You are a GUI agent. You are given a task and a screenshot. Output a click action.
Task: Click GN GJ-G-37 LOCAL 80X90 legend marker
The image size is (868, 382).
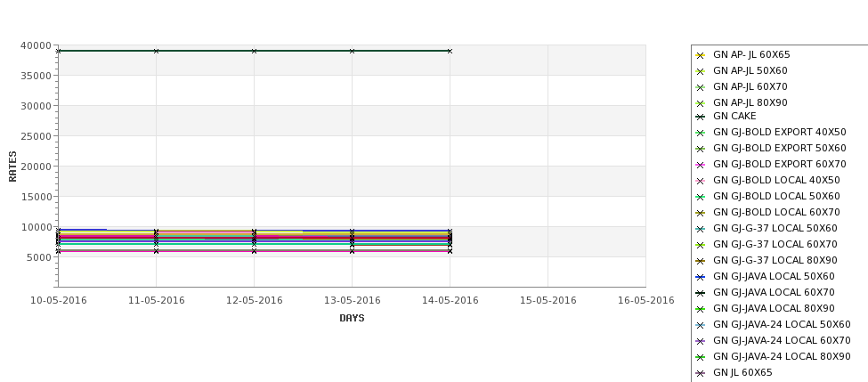(700, 261)
